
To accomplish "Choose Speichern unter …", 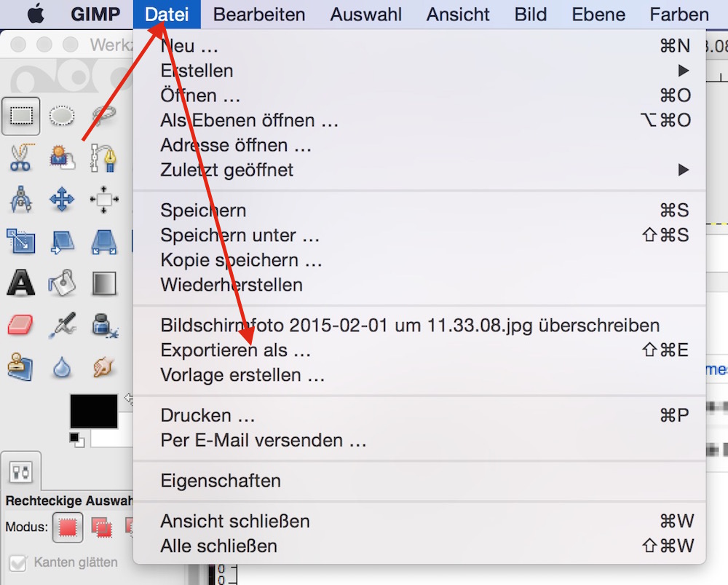I will [419, 235].
